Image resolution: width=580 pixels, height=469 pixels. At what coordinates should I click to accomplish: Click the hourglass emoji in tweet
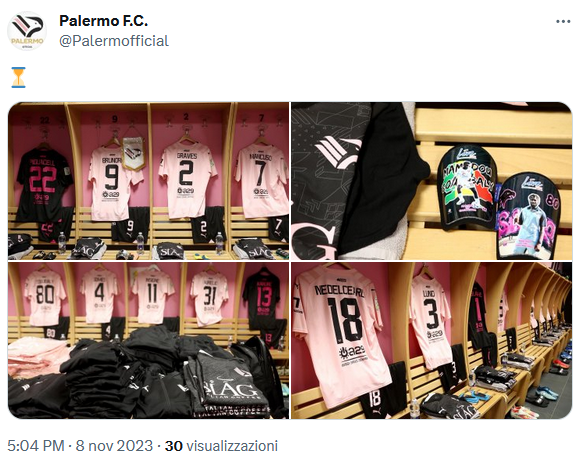[x=18, y=77]
